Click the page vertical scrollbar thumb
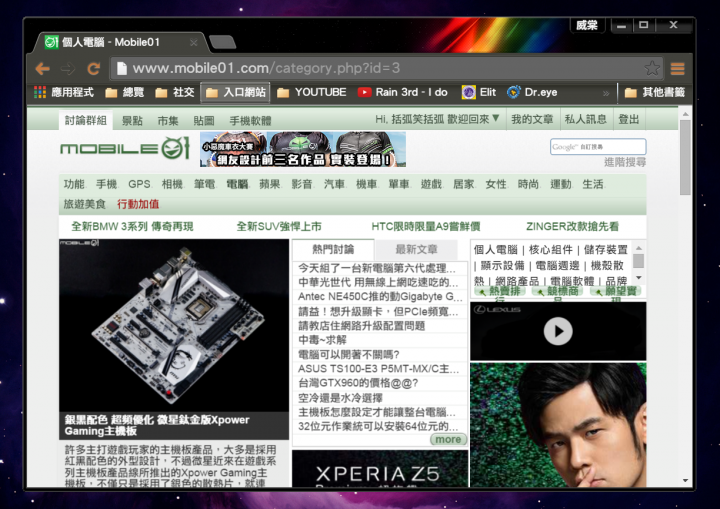This screenshot has height=509, width=720. (685, 158)
